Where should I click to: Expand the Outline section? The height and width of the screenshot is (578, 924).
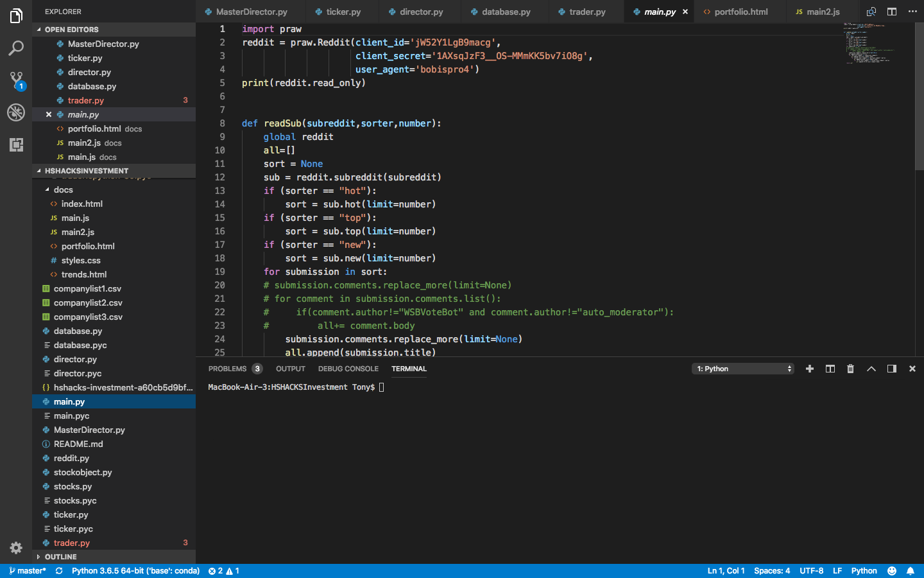pos(114,557)
